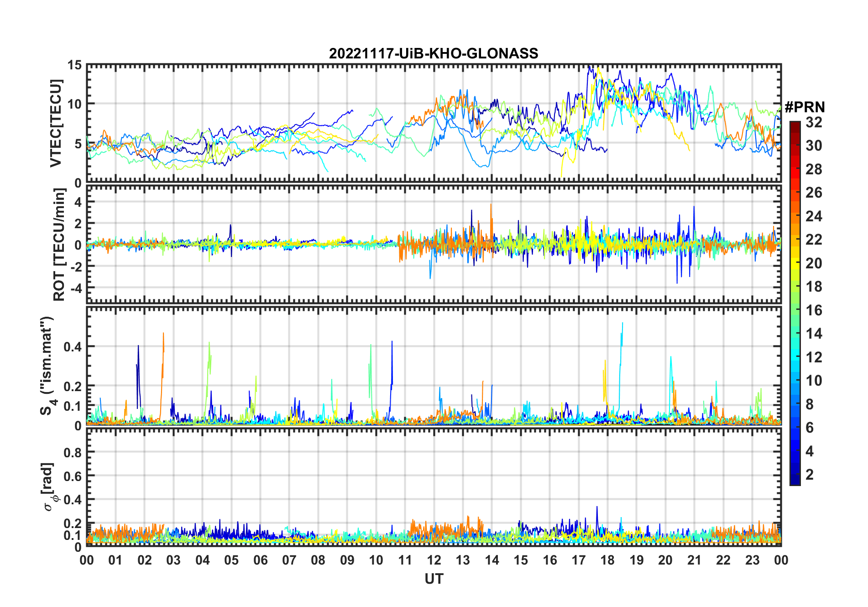The image size is (868, 607).
Task: Click x-axis hour tick 03
Action: [173, 560]
